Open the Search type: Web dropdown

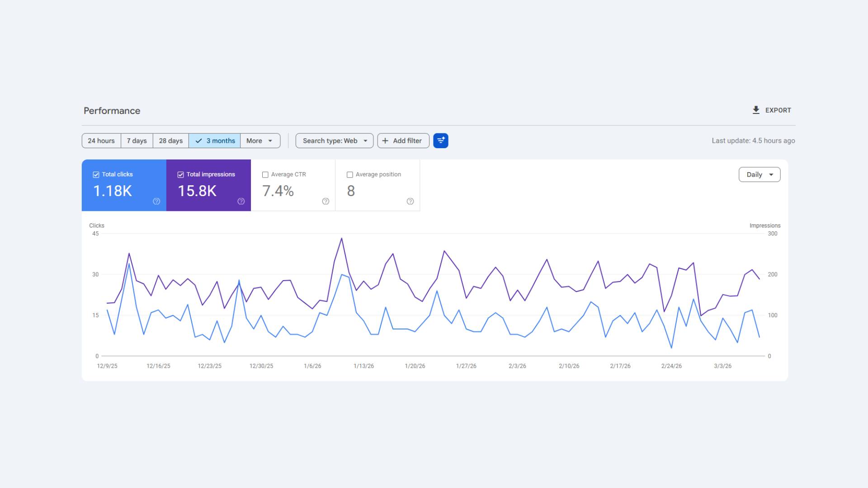click(x=334, y=141)
